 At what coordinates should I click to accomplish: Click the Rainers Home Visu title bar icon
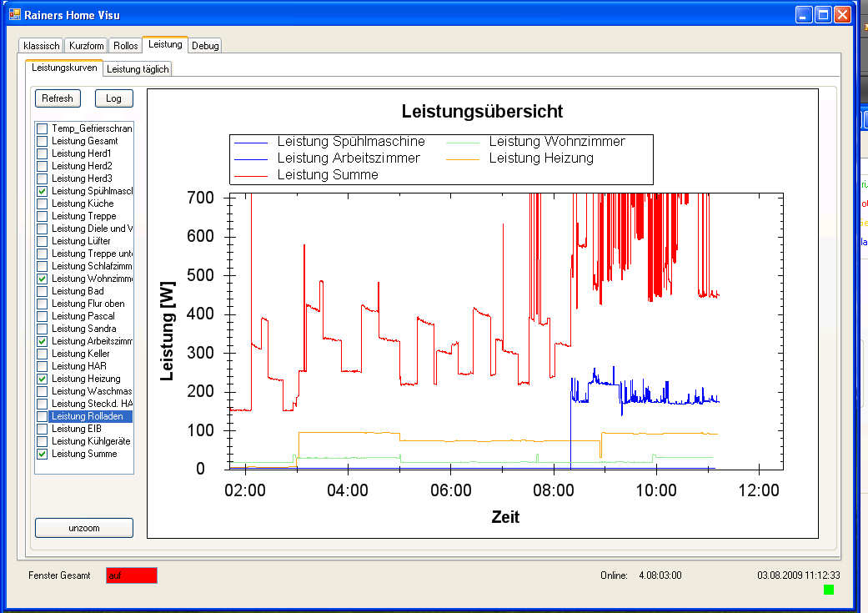(x=14, y=14)
